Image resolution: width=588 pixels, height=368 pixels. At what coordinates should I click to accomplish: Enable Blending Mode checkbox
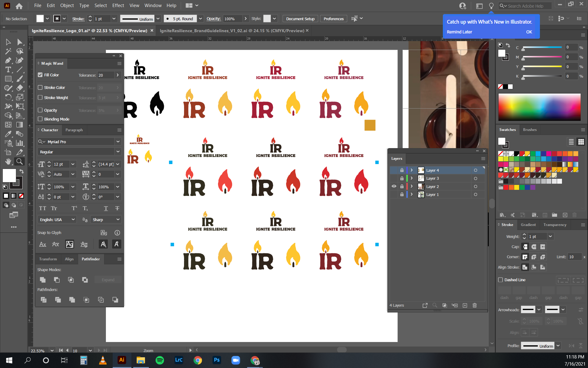(40, 119)
